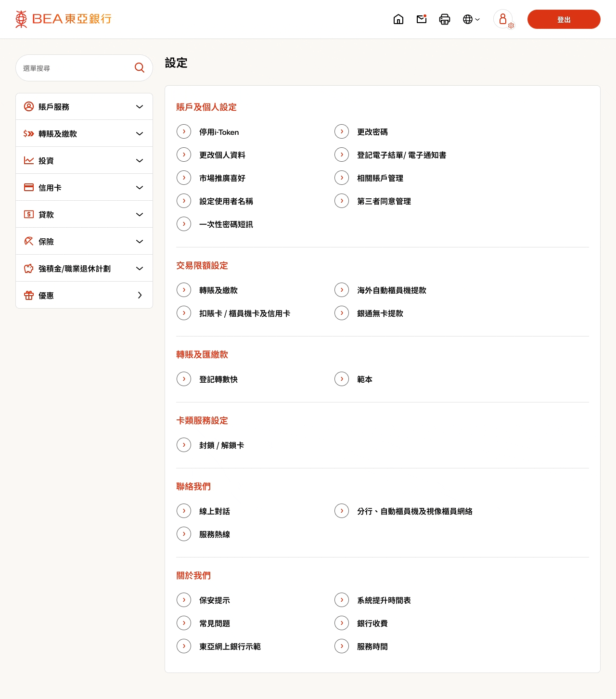Click arrow icon beside 封鎖 / 解鎖卡
Screen dimensions: 616x699
(x=184, y=445)
